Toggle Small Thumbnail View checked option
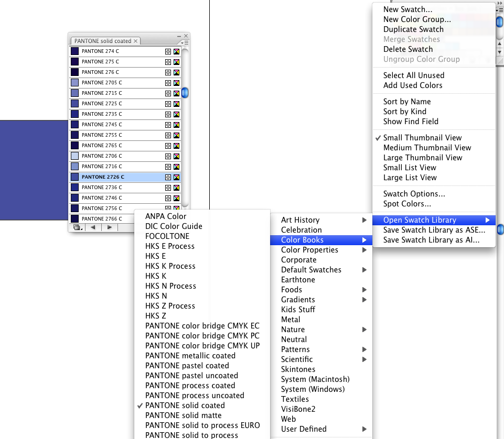Viewport: 504px width, 439px height. coord(422,138)
